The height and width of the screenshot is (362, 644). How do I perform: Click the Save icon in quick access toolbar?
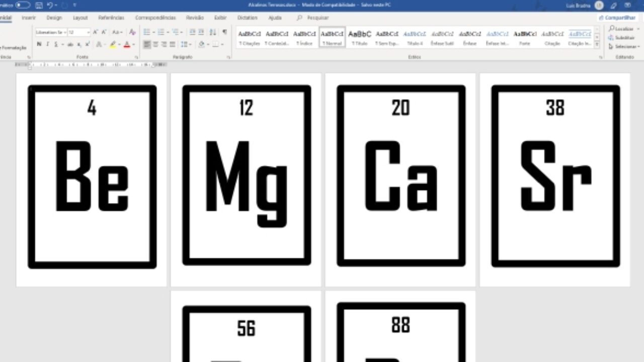(x=39, y=5)
